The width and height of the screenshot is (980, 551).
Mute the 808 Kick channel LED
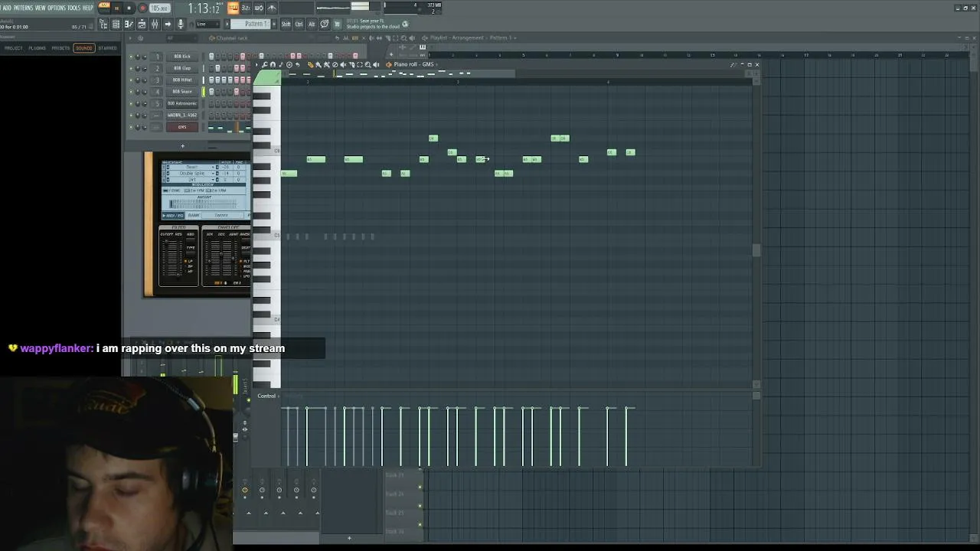coord(131,57)
